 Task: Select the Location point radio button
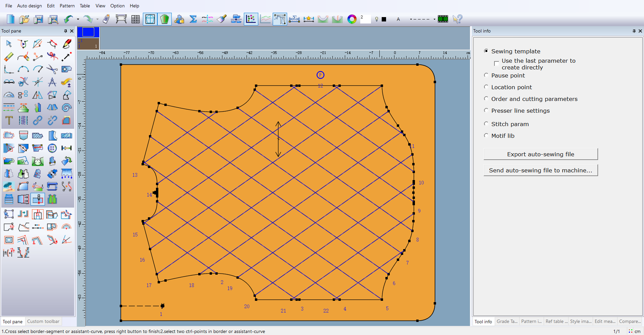pyautogui.click(x=486, y=87)
